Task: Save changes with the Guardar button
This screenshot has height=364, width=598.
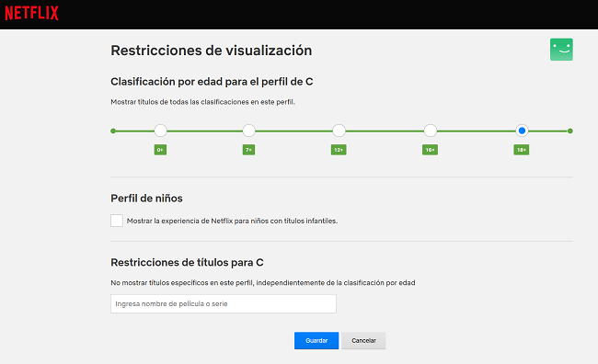Action: 316,340
